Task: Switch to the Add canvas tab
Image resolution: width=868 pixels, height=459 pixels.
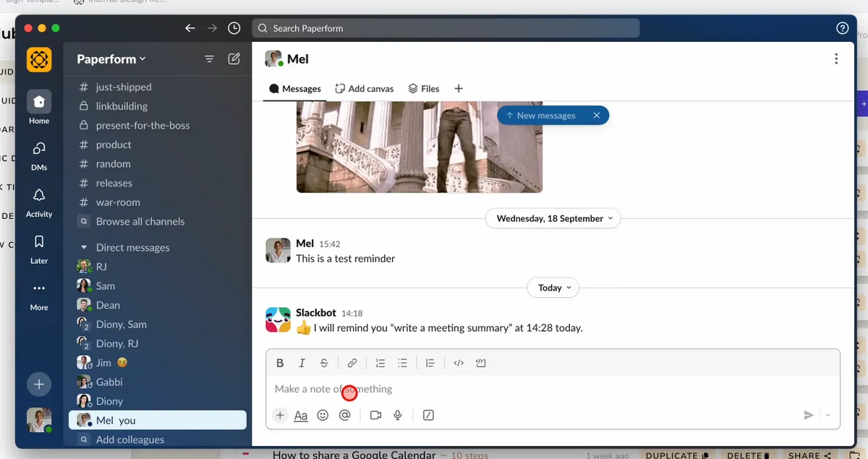Action: click(x=364, y=88)
